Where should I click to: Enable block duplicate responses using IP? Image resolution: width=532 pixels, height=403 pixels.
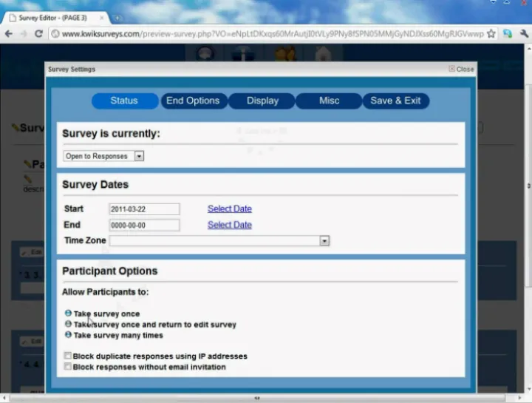pyautogui.click(x=68, y=356)
